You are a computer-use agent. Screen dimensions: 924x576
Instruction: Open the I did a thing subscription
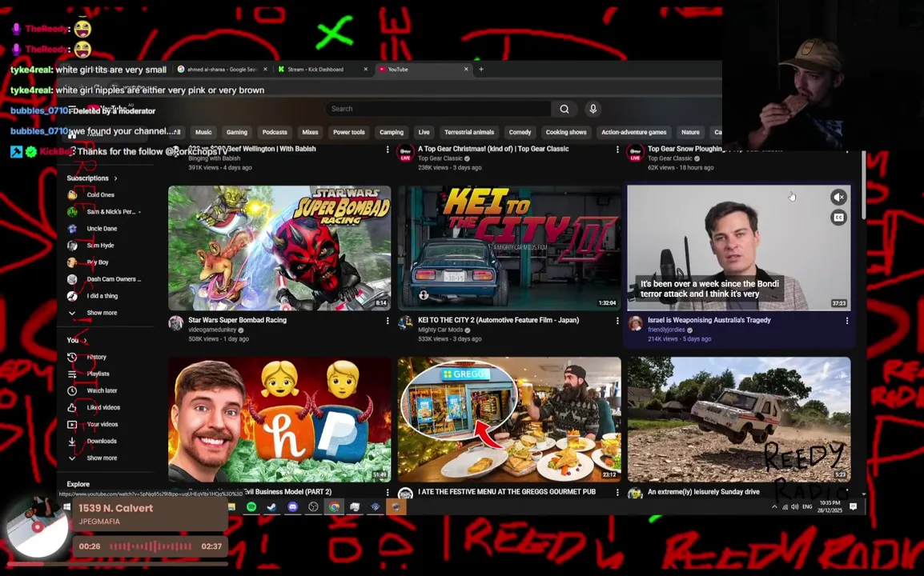(x=102, y=296)
